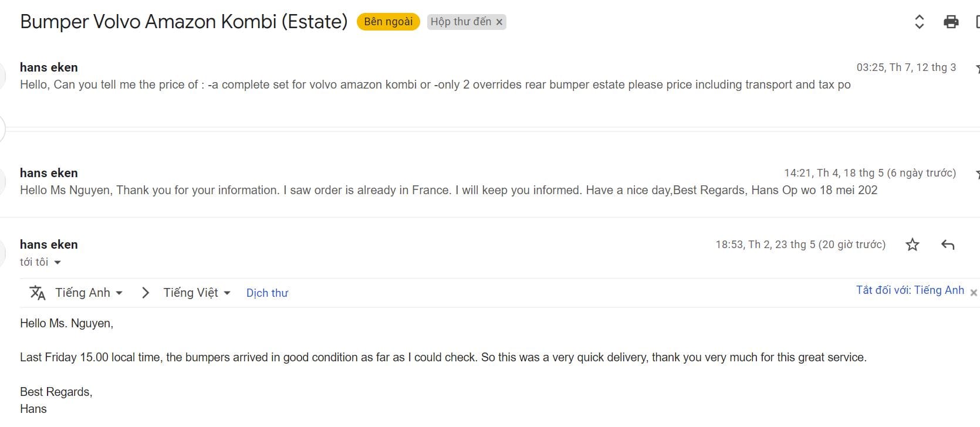980x427 pixels.
Task: Star the latest message from hans eken
Action: tap(912, 245)
